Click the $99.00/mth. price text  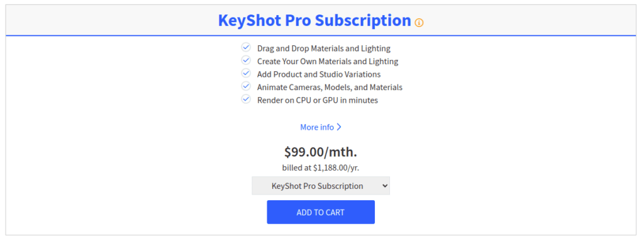point(321,152)
